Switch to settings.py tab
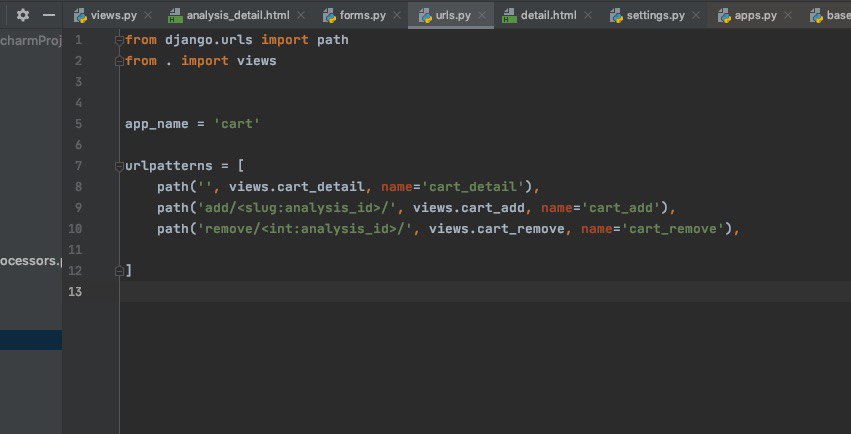The width and height of the screenshot is (851, 434). click(x=656, y=15)
